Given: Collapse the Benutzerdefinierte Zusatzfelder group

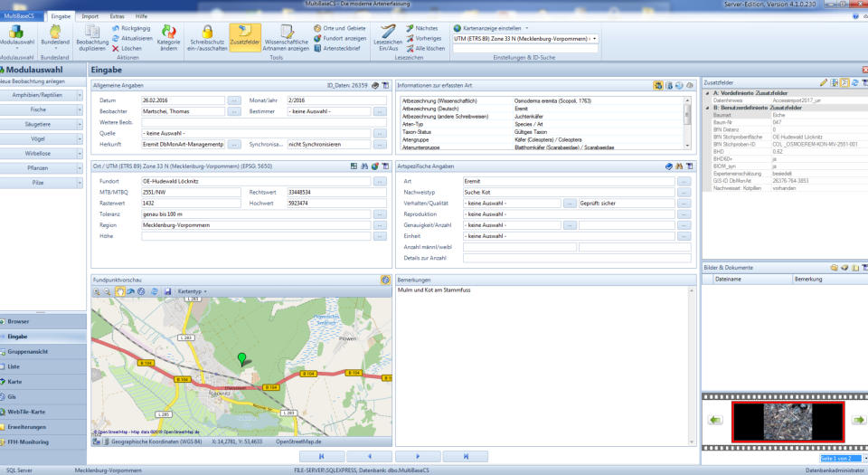Looking at the screenshot, I should [x=706, y=108].
